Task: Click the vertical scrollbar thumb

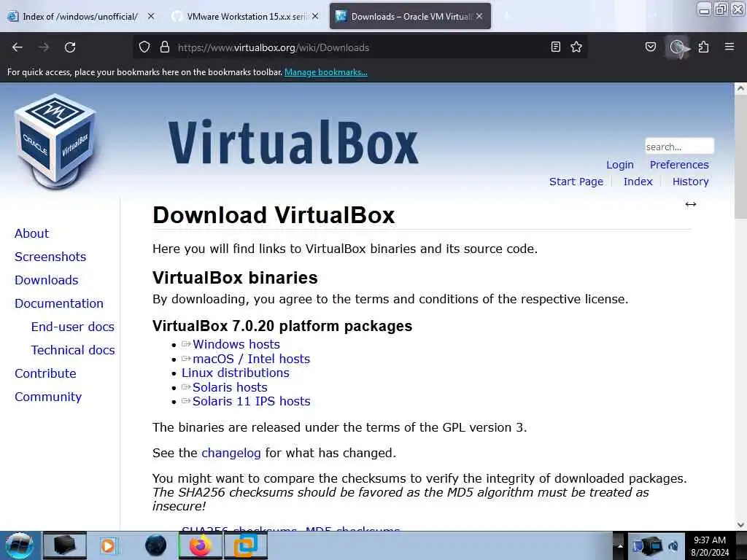Action: (740, 155)
